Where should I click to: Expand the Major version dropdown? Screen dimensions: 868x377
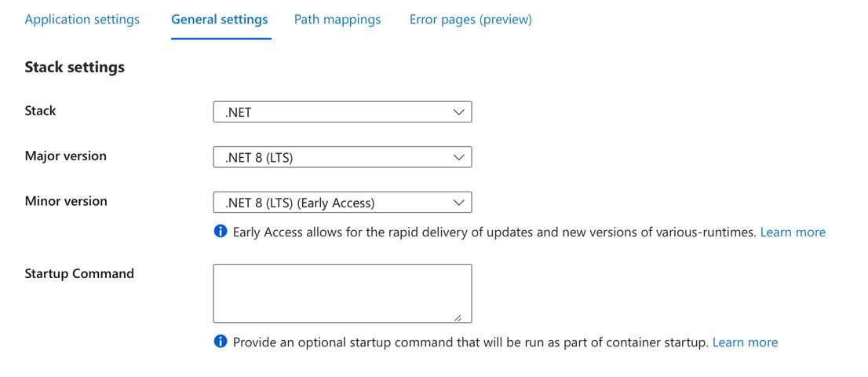click(342, 157)
